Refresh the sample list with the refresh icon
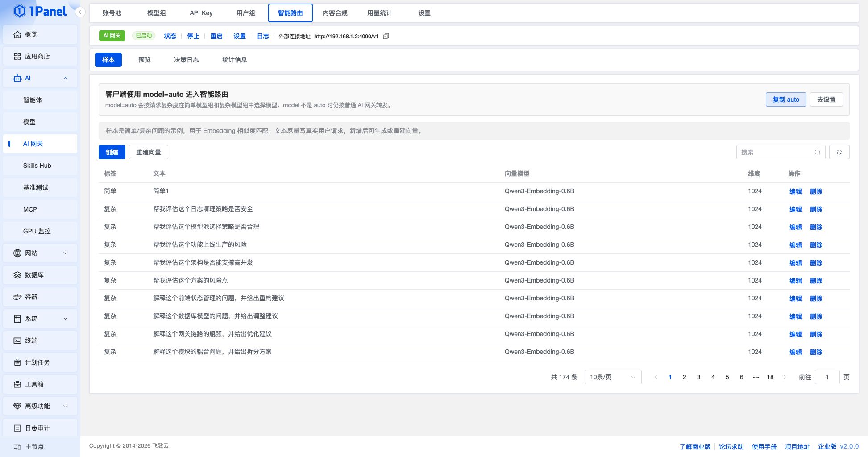This screenshot has width=868, height=457. 839,152
